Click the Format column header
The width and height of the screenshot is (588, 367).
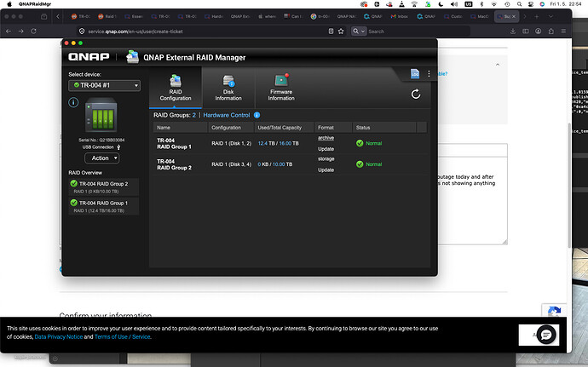tap(333, 128)
